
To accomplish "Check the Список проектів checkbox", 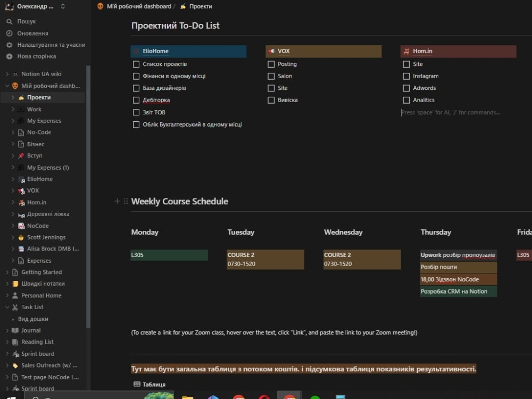I will tap(136, 64).
